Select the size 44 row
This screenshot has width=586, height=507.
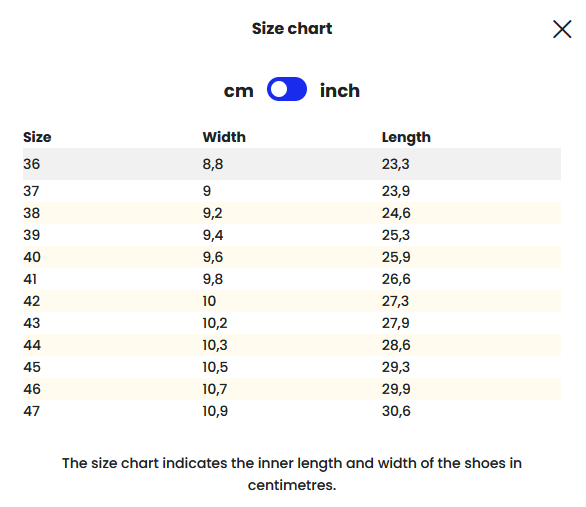(x=292, y=345)
